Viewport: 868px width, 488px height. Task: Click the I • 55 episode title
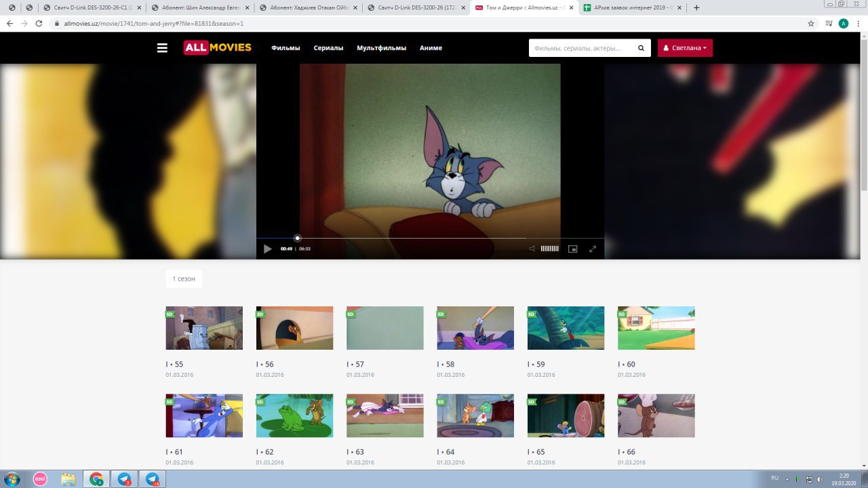[174, 364]
